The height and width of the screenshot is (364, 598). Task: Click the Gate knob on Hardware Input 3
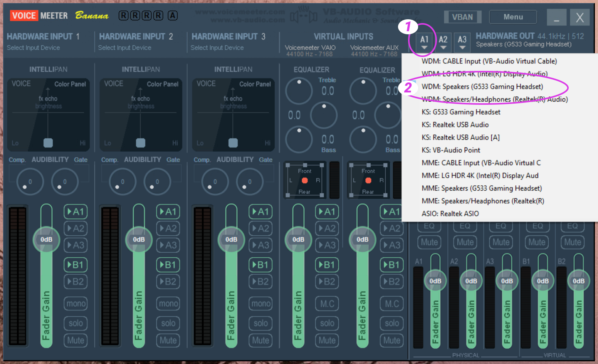click(250, 181)
